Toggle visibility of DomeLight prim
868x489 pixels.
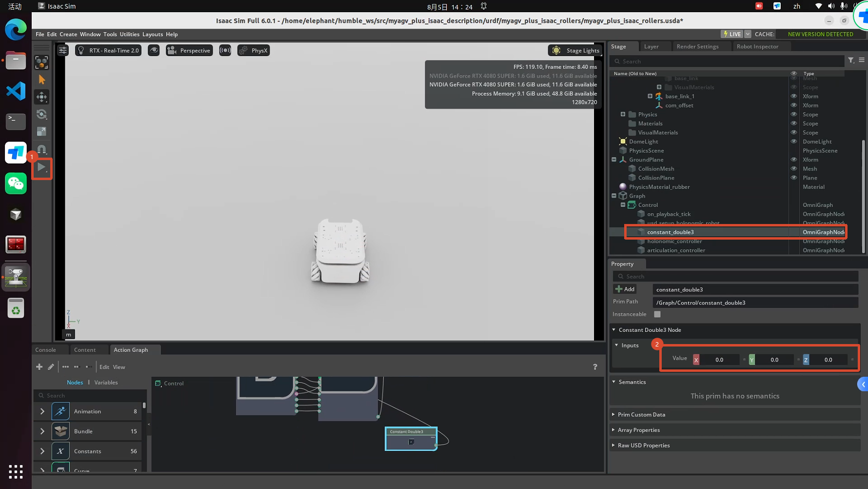(794, 142)
